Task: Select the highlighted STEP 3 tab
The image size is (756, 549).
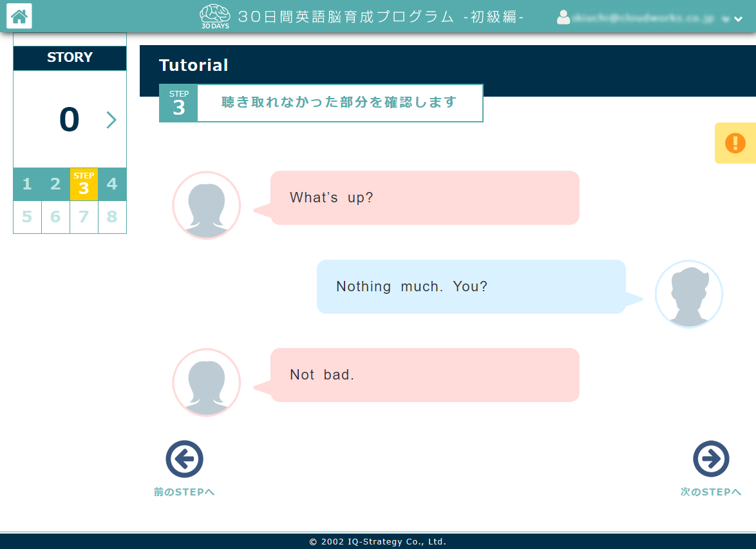Action: pyautogui.click(x=84, y=184)
